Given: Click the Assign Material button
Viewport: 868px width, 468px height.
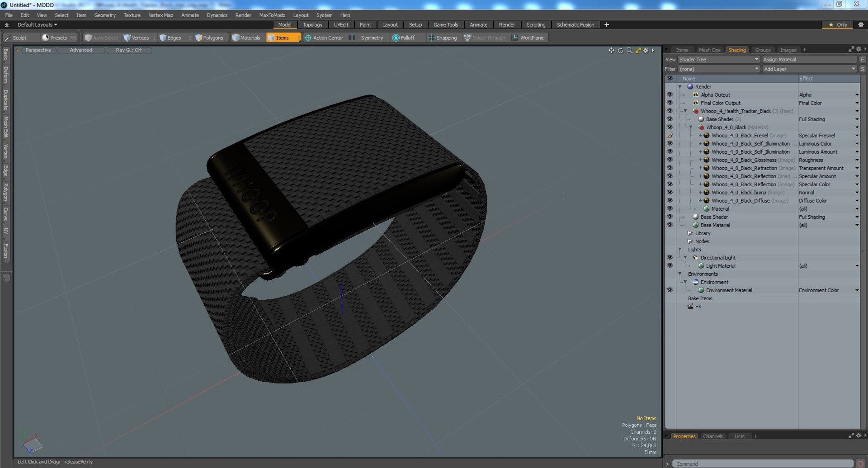Looking at the screenshot, I should coord(809,59).
